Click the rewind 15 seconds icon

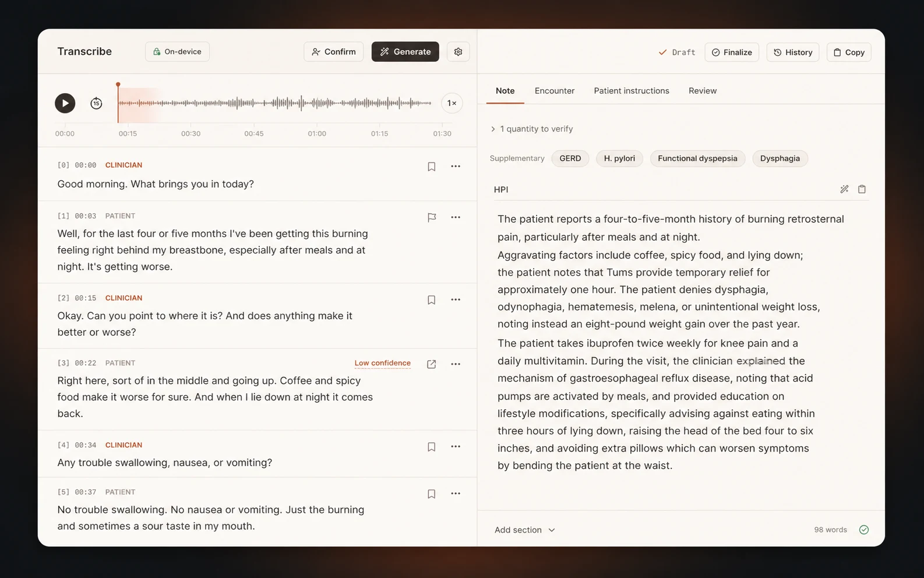coord(97,103)
